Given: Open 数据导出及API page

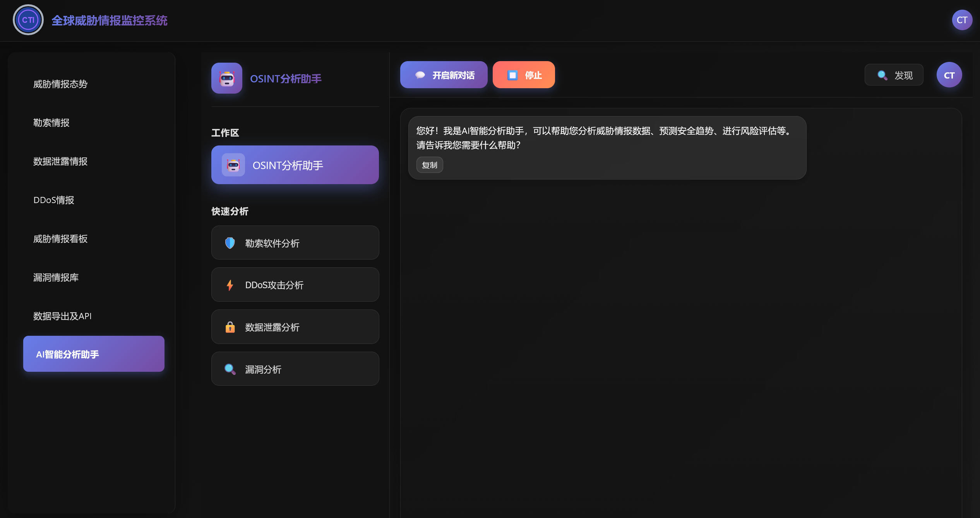Looking at the screenshot, I should (62, 316).
